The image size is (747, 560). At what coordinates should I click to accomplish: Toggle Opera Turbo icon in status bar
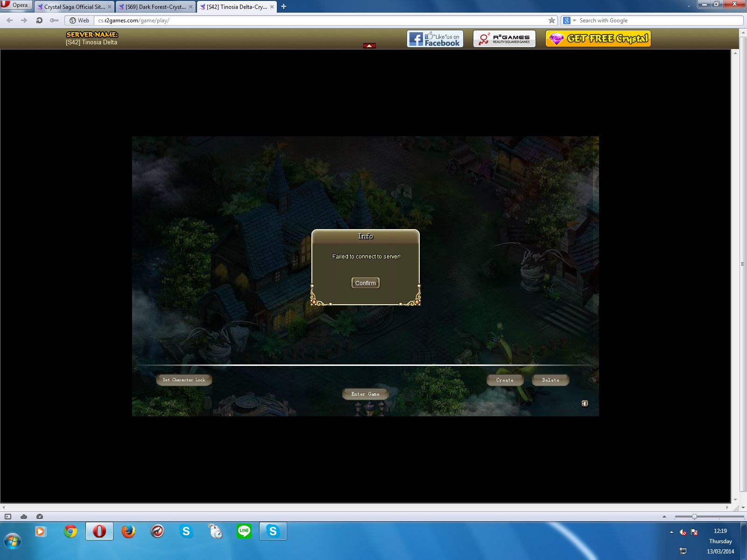point(40,517)
